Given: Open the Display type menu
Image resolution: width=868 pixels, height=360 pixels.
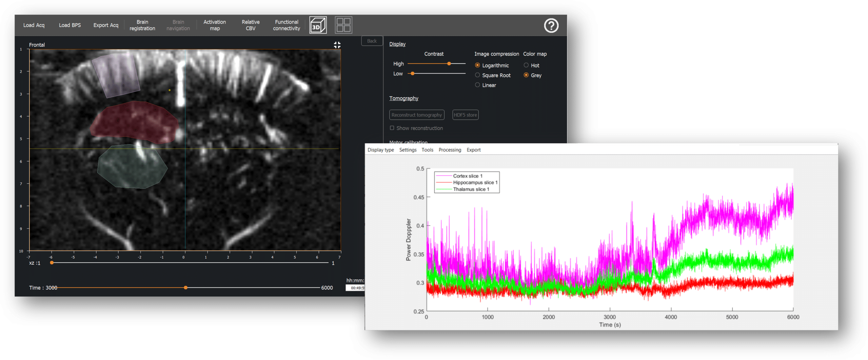Looking at the screenshot, I should click(380, 150).
